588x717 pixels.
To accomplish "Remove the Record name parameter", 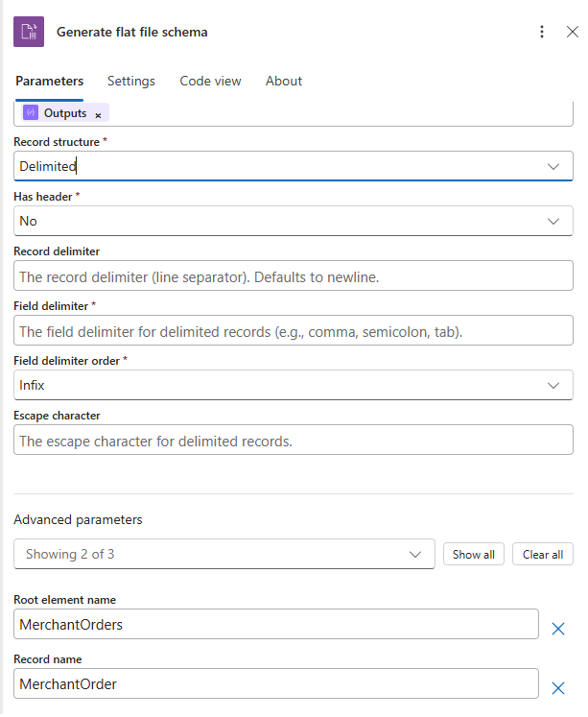I will coord(558,688).
